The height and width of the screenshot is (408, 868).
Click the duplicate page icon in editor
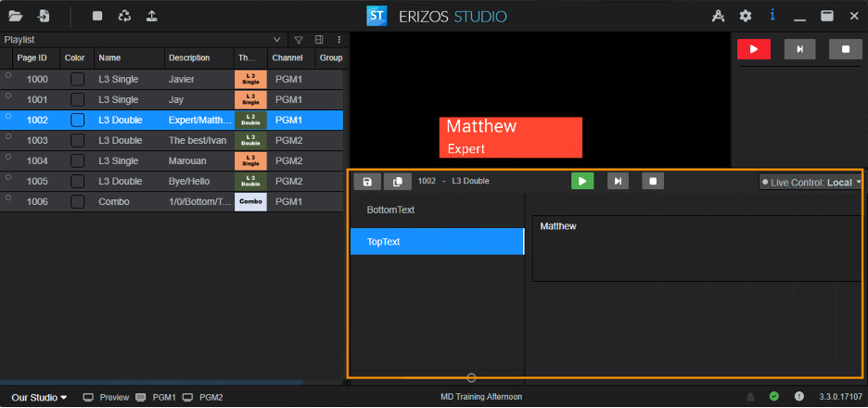coord(397,182)
